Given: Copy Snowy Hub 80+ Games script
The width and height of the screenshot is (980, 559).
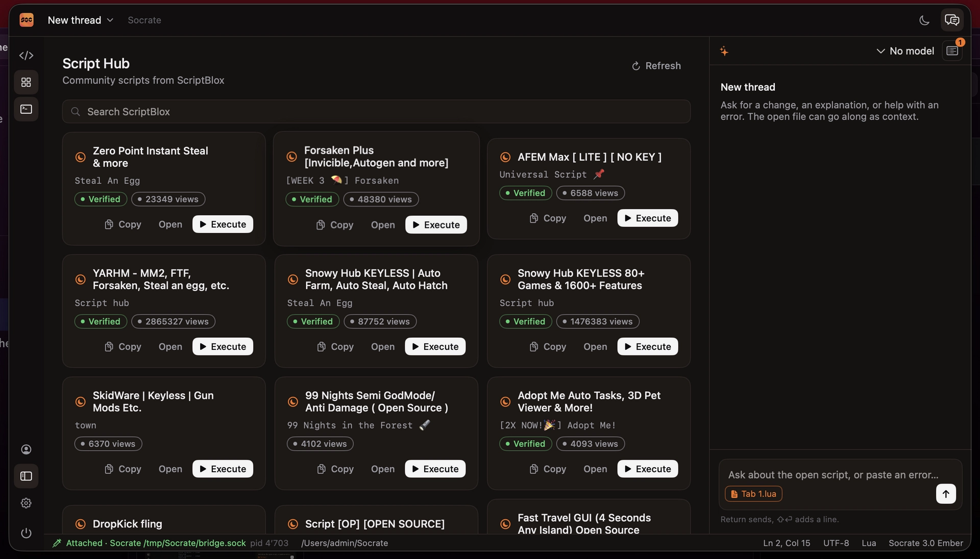Looking at the screenshot, I should pos(548,347).
